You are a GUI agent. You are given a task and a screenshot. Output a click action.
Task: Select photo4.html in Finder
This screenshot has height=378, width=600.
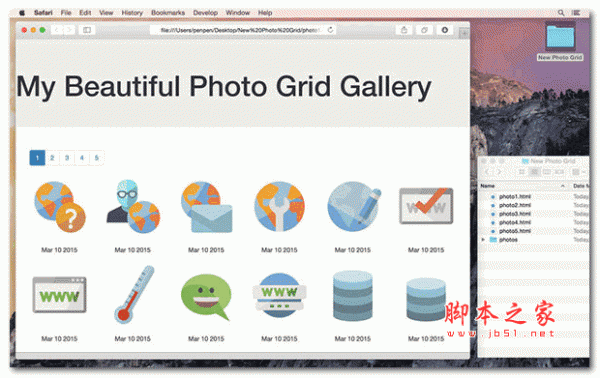(x=515, y=222)
